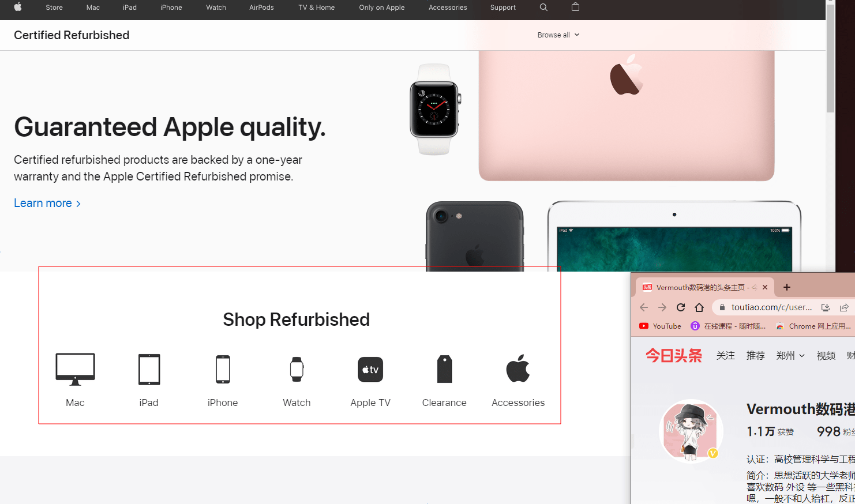
Task: Open the YouTube bookmark
Action: 660,326
